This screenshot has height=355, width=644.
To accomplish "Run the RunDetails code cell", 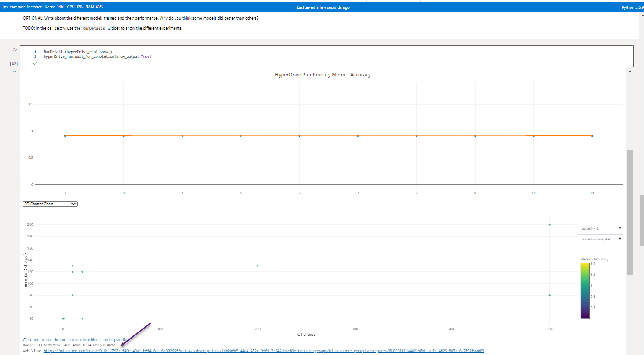I will [15, 50].
